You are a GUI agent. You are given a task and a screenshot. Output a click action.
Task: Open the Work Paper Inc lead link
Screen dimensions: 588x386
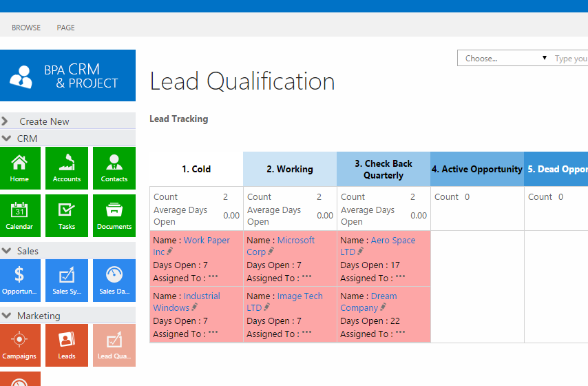tap(191, 246)
